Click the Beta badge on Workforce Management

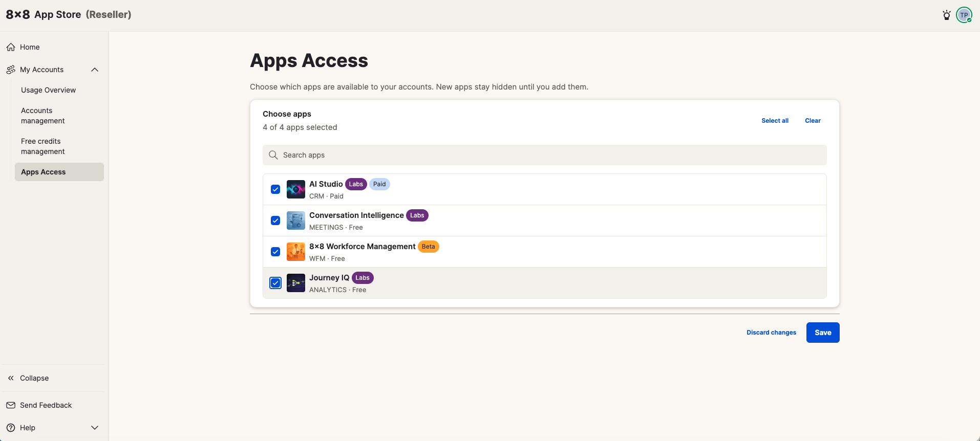tap(429, 247)
